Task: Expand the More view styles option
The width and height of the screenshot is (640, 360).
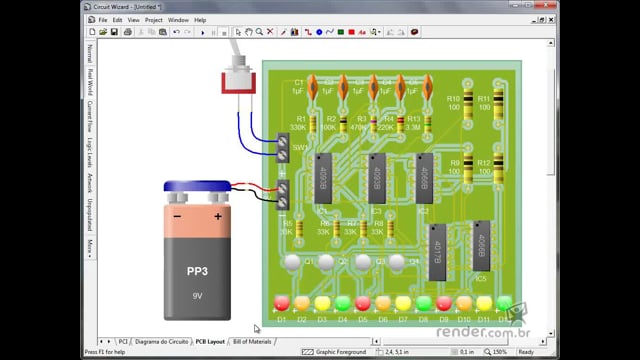Action: pyautogui.click(x=90, y=248)
